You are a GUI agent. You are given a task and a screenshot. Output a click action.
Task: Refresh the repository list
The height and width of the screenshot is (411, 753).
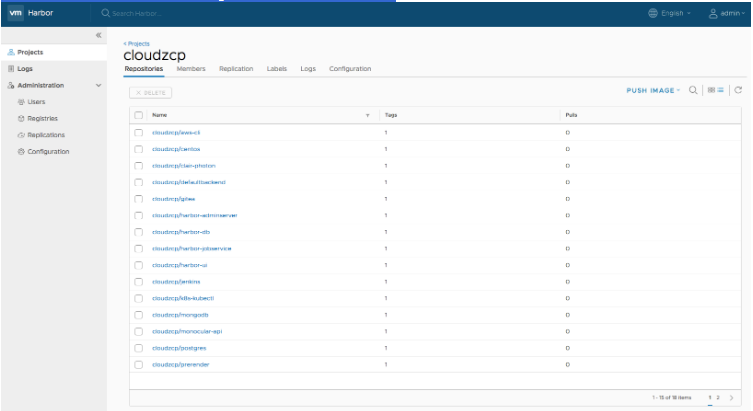click(x=738, y=90)
